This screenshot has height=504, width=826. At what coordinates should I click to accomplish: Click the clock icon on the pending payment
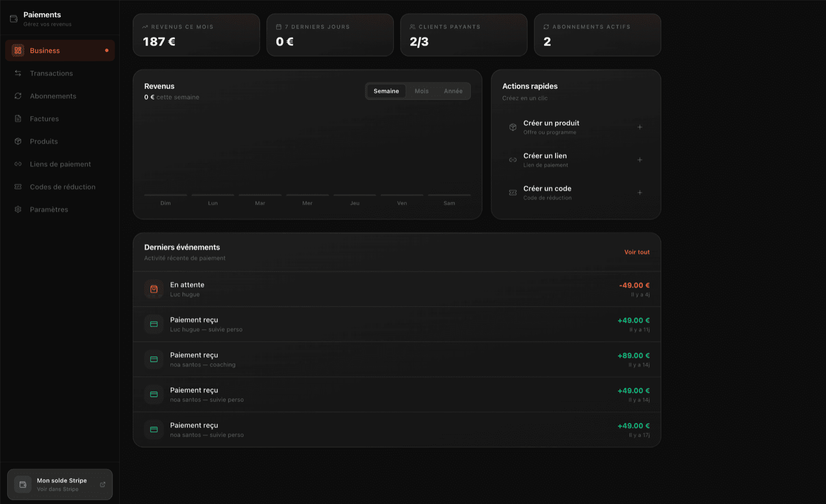153,289
